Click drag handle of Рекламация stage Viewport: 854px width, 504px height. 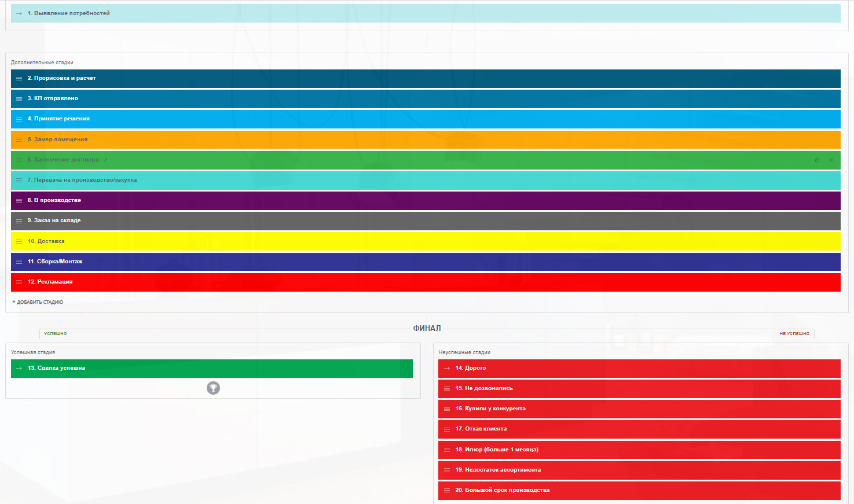pyautogui.click(x=19, y=282)
